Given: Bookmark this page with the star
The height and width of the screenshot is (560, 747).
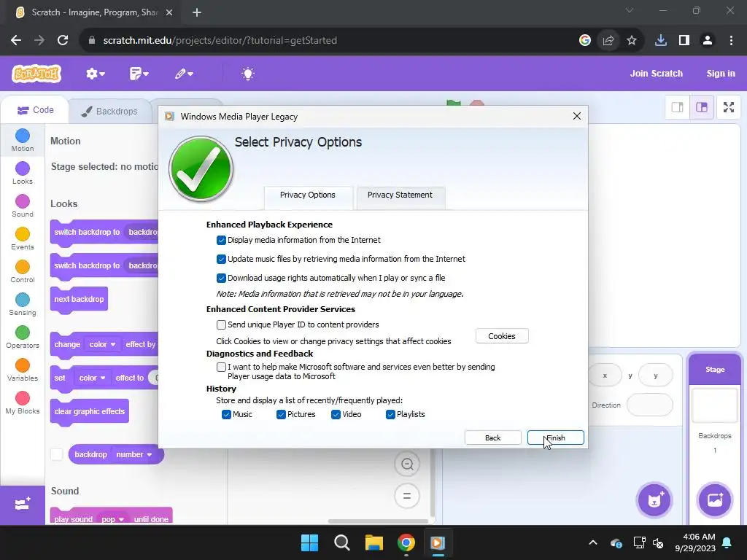Looking at the screenshot, I should [x=632, y=41].
